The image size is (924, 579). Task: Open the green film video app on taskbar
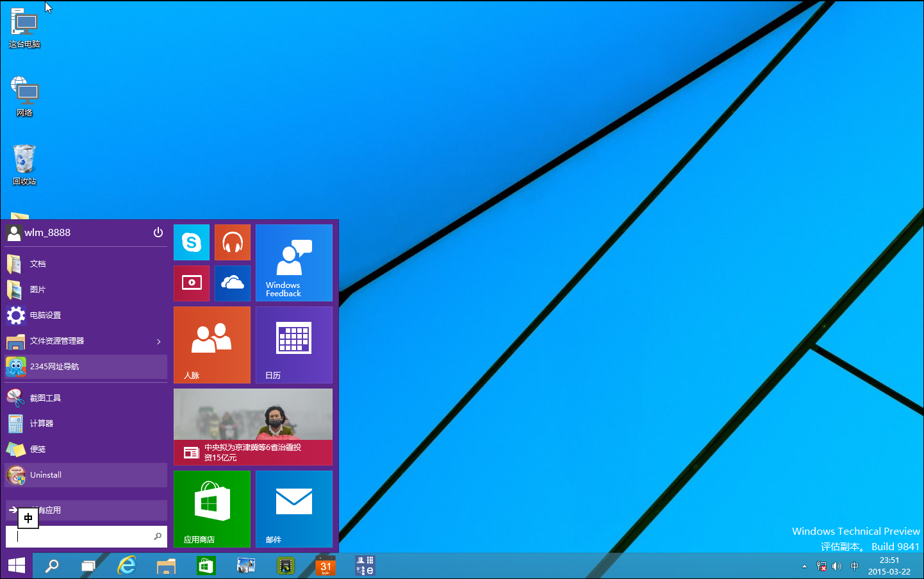286,566
